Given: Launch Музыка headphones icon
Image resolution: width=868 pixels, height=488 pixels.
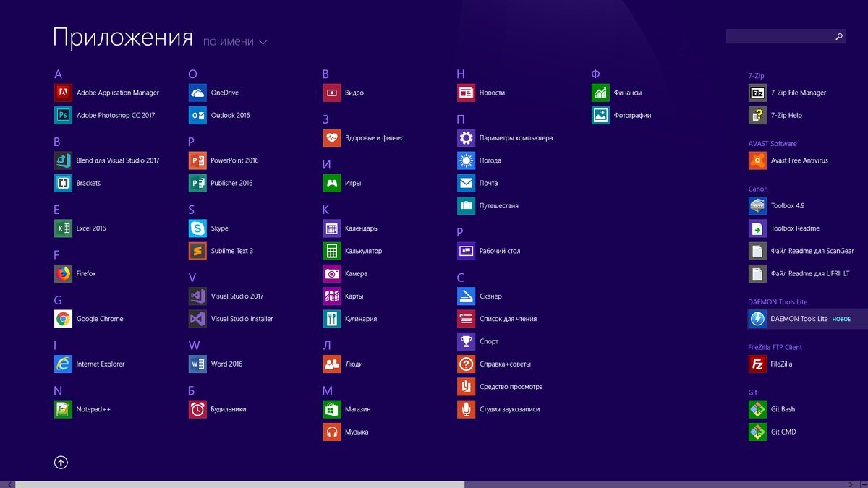Looking at the screenshot, I should pyautogui.click(x=332, y=432).
